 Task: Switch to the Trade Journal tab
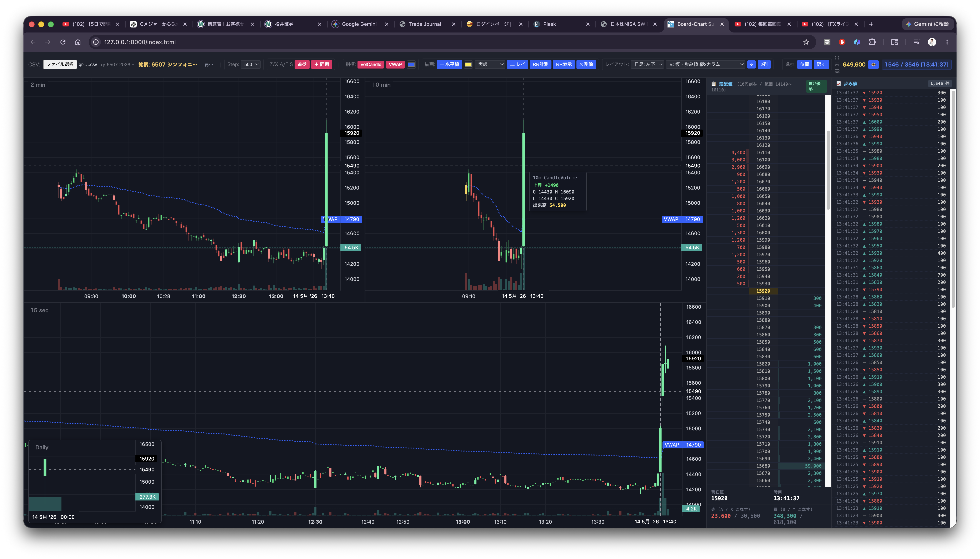point(425,24)
